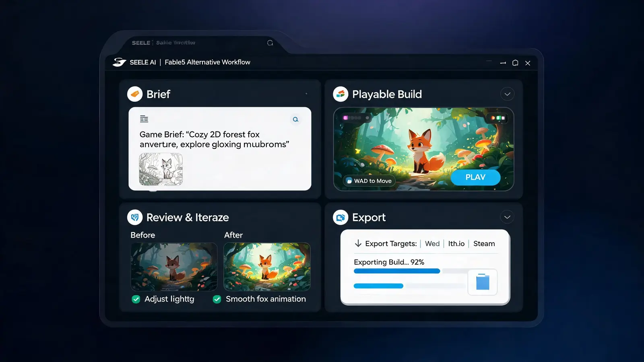The height and width of the screenshot is (362, 644).
Task: Click the Review & Iteraze heading
Action: (188, 217)
